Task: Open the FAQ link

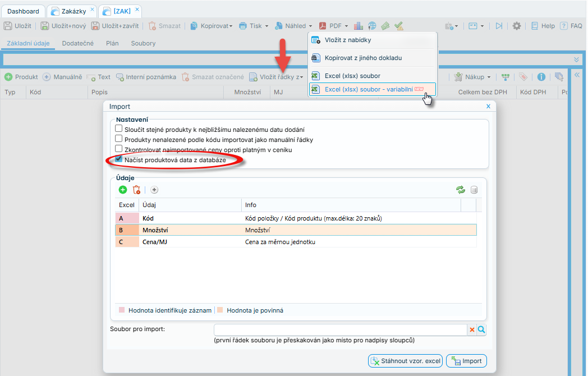Action: 571,26
